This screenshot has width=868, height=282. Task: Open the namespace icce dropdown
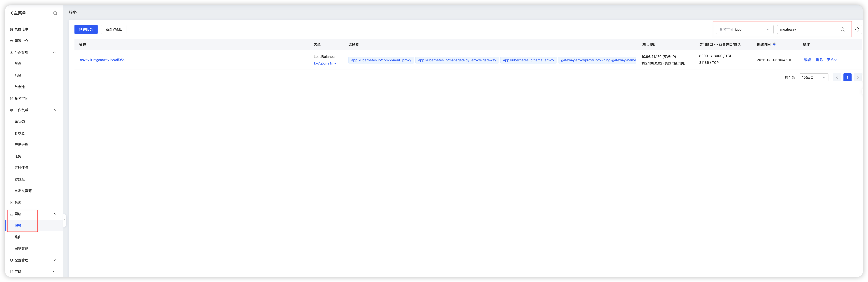coord(744,29)
